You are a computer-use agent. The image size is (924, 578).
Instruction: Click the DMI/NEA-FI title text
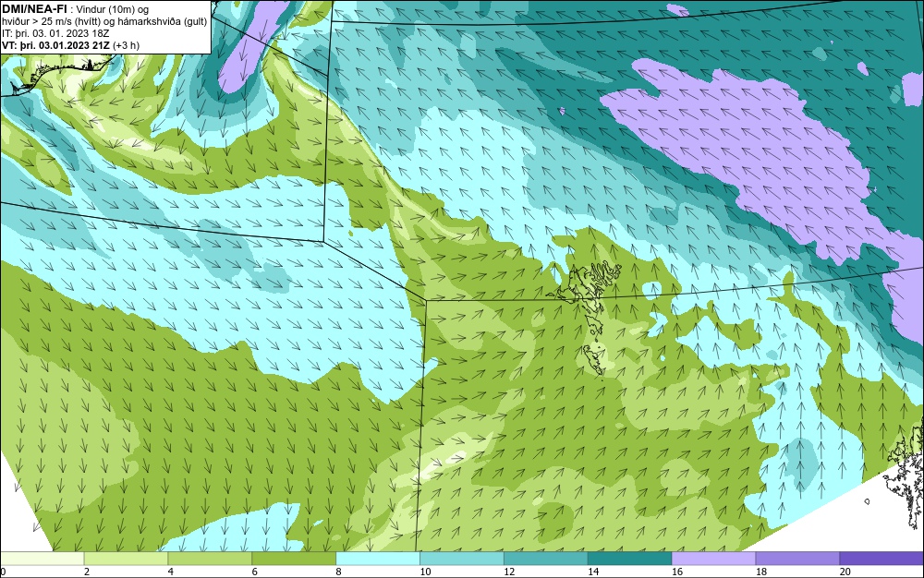pos(34,9)
